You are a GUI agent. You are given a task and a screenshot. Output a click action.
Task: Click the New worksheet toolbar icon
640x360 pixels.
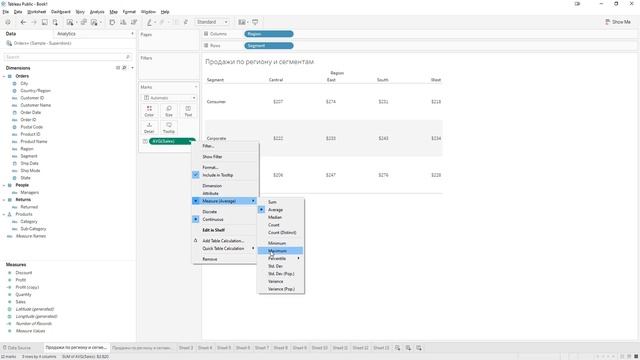tap(70, 22)
